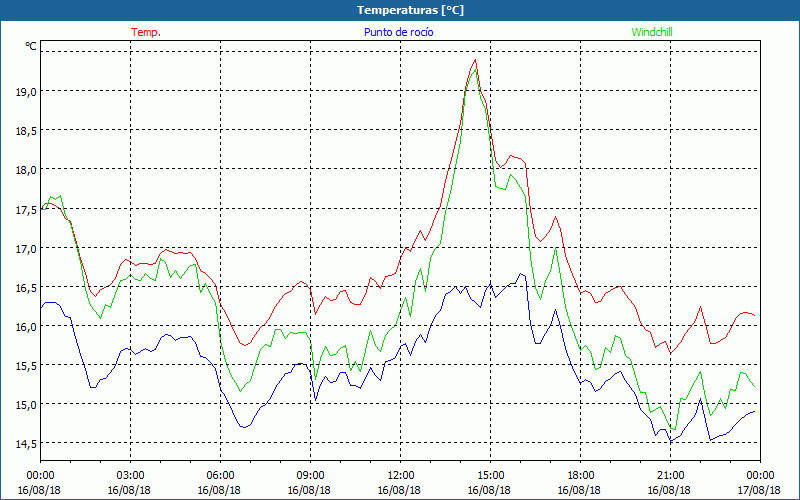Click the red Temp. legend label
The width and height of the screenshot is (800, 500).
tap(146, 32)
